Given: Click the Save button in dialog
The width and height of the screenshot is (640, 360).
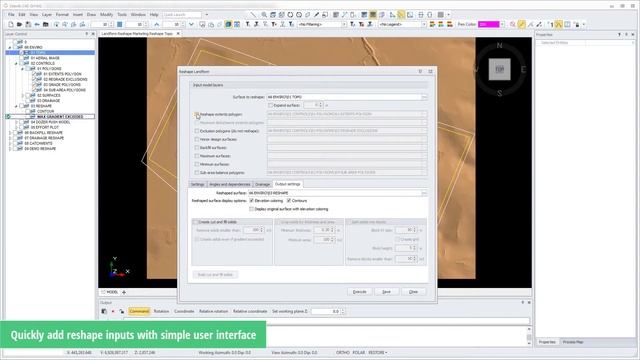Looking at the screenshot, I should (386, 292).
